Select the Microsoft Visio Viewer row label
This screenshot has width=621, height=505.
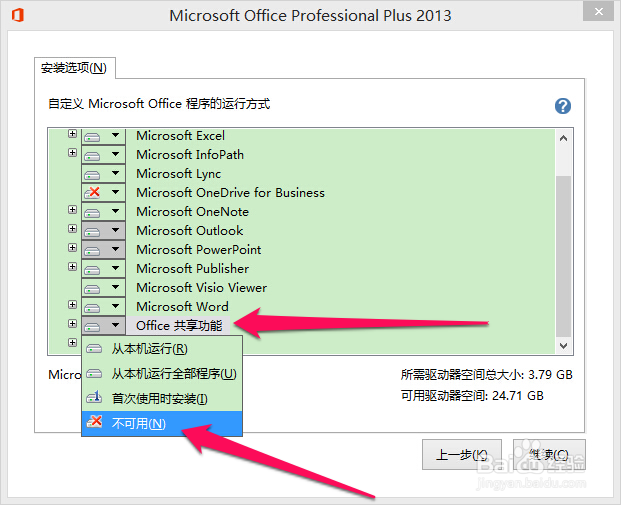(202, 288)
